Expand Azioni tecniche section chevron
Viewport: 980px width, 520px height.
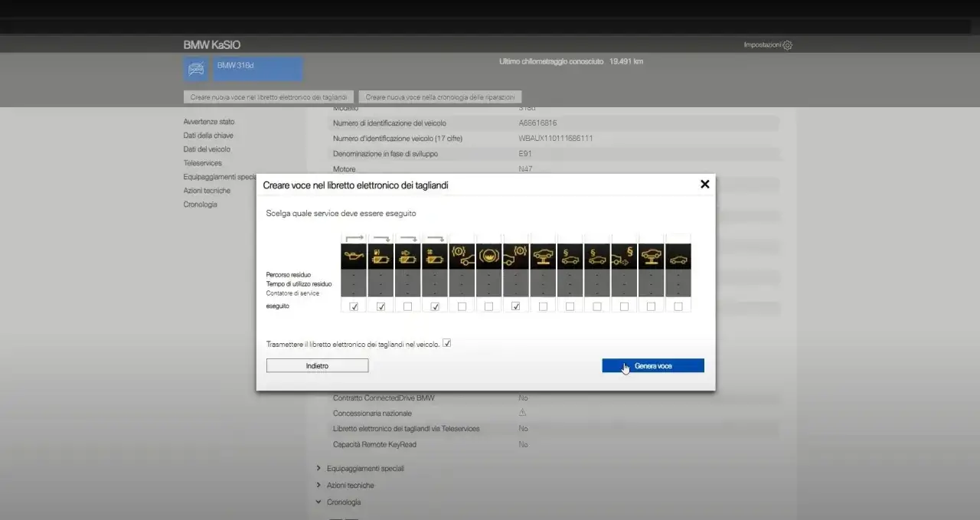pos(318,485)
